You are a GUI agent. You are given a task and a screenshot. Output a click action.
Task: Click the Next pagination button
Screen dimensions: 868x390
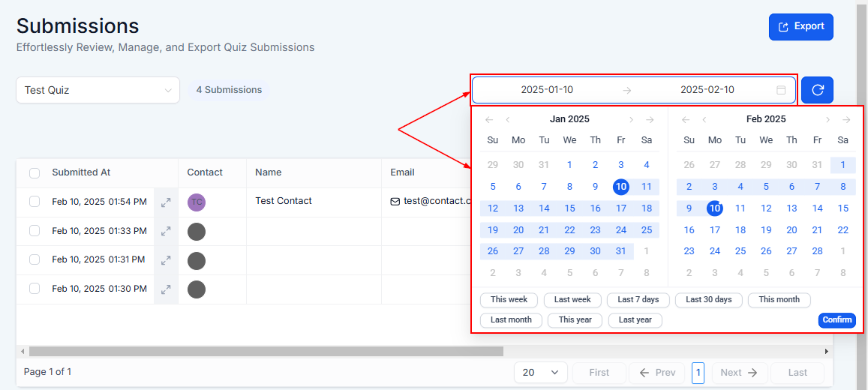tap(740, 373)
